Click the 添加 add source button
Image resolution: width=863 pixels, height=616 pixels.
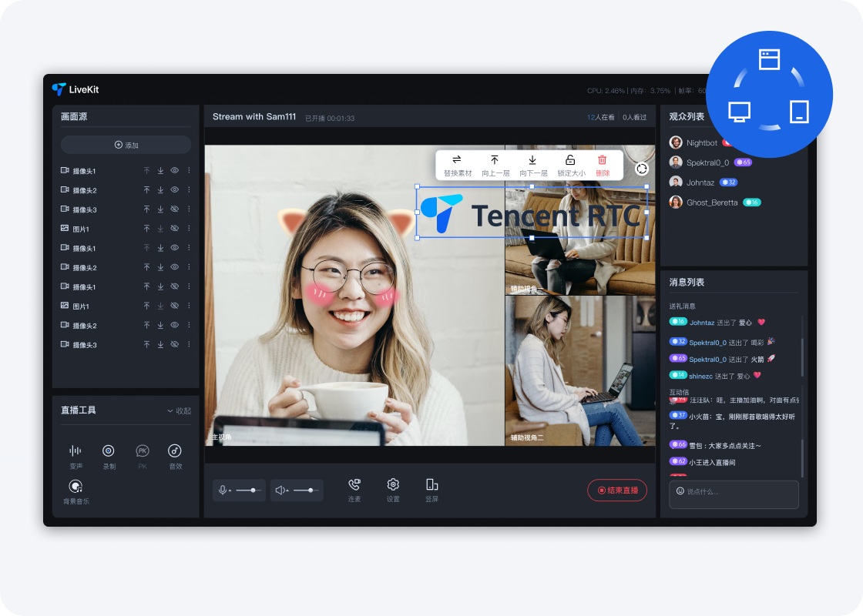(x=126, y=145)
